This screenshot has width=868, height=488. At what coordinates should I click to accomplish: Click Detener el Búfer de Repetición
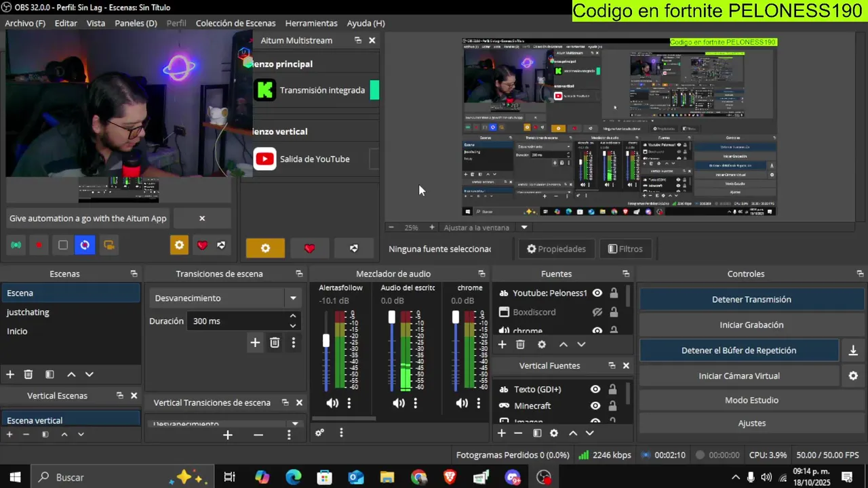739,350
